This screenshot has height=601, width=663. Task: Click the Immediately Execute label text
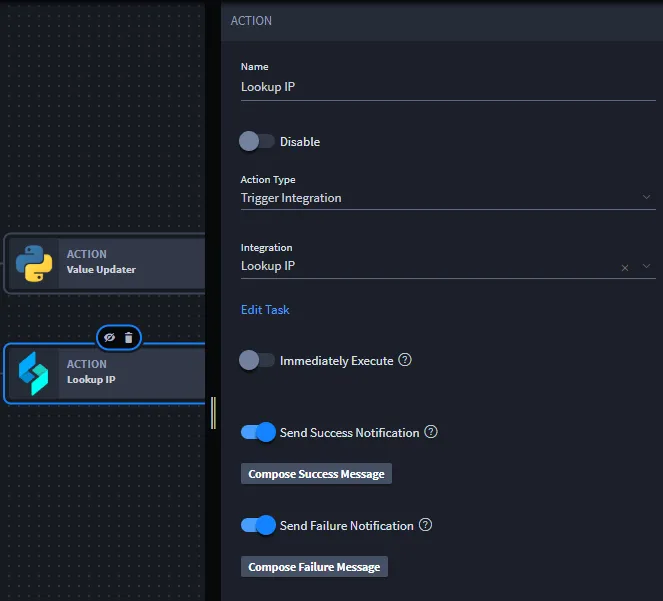(337, 361)
